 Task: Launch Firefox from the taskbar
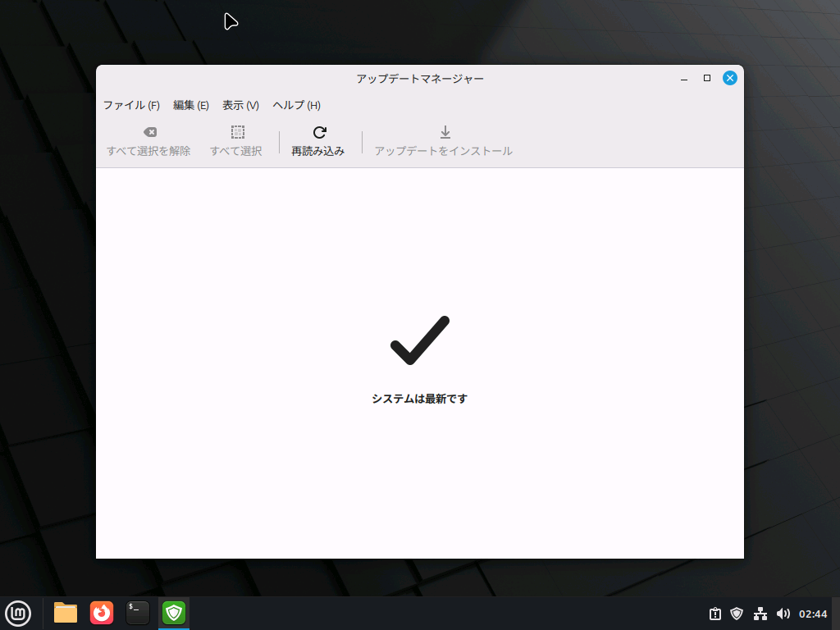click(x=102, y=613)
